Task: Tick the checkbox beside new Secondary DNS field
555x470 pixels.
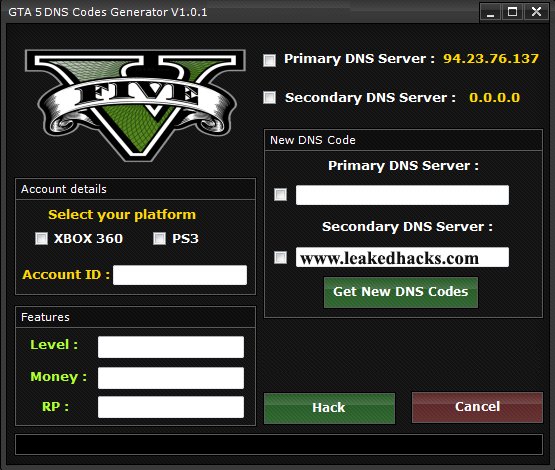Action: [281, 257]
